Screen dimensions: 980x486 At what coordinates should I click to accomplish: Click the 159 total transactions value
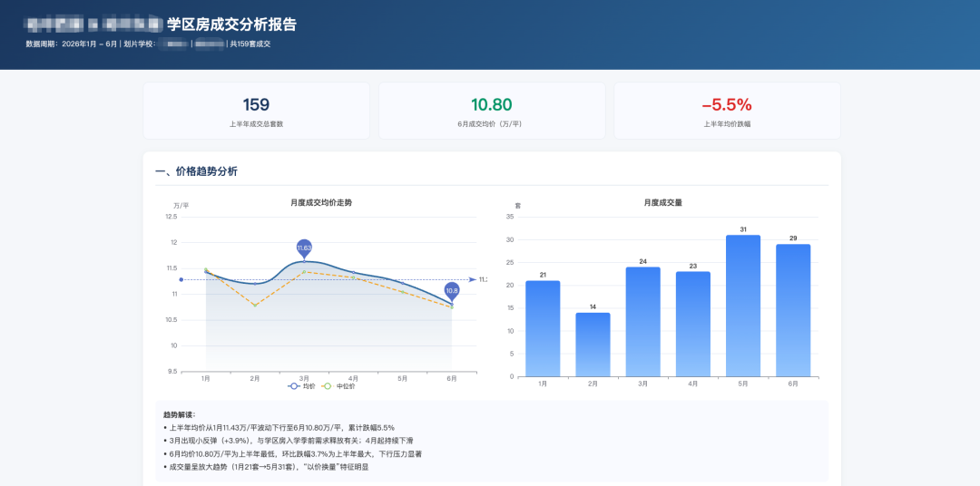[x=256, y=105]
